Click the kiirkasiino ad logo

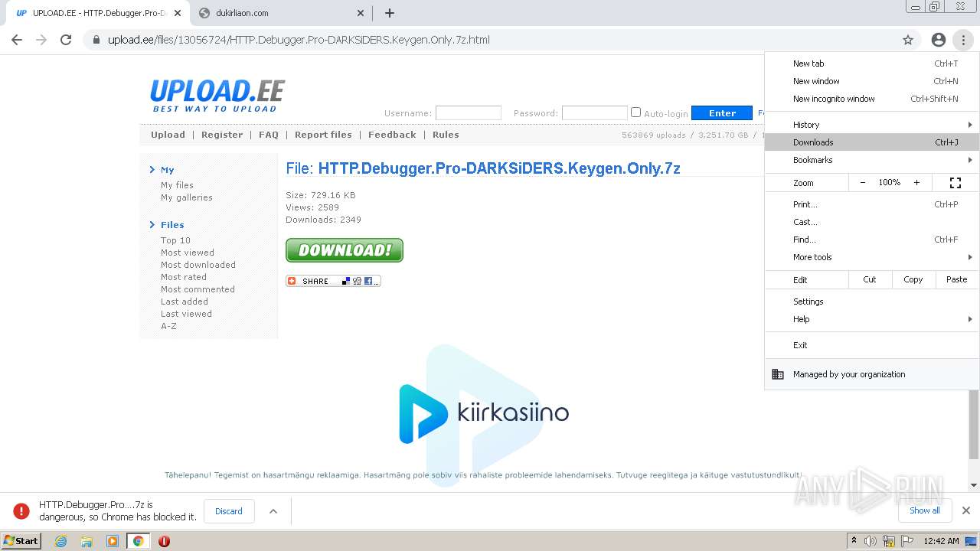484,413
